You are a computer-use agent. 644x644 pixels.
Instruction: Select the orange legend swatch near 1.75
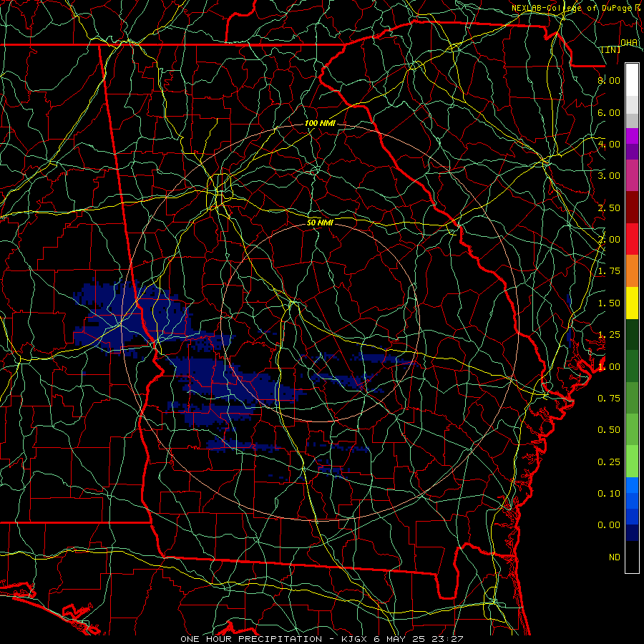coord(632,271)
